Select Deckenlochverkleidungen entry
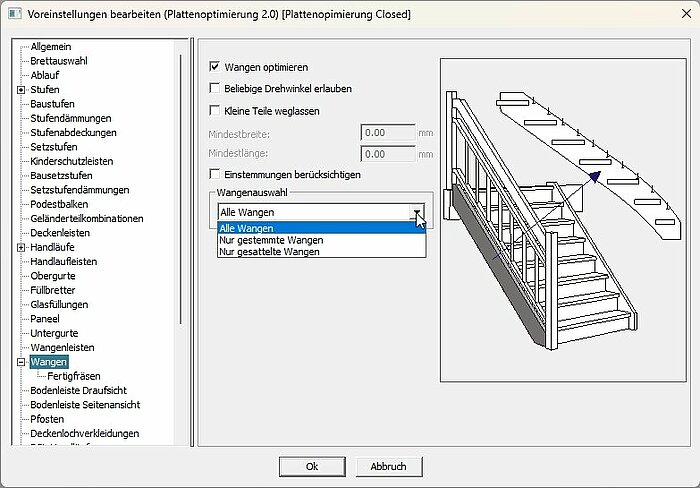 coord(84,433)
